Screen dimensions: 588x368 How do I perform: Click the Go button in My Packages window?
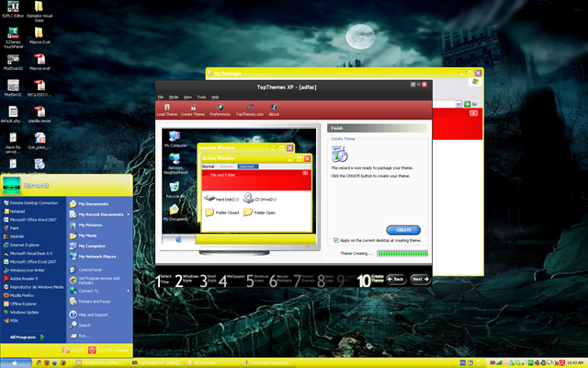[x=470, y=104]
